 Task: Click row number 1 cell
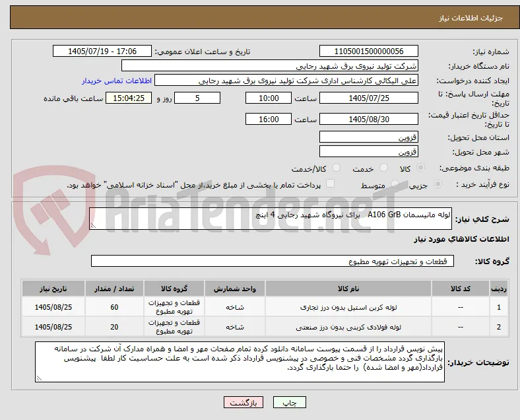click(498, 307)
